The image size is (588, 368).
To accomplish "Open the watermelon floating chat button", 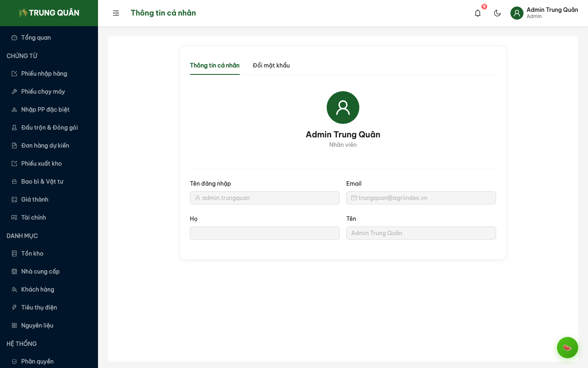I will 567,348.
